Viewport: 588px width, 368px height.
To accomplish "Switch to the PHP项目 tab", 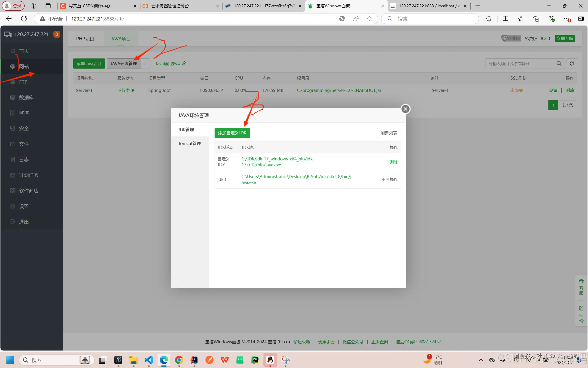I will 85,39.
